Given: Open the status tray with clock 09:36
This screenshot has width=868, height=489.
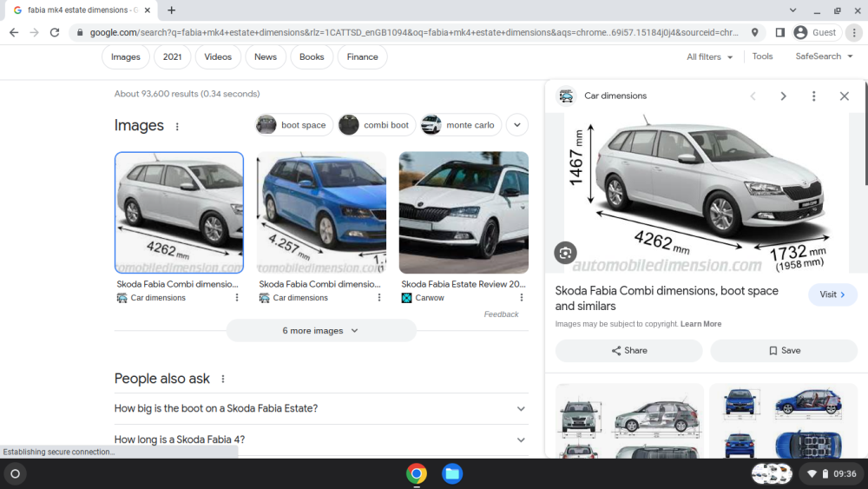Looking at the screenshot, I should [x=832, y=474].
